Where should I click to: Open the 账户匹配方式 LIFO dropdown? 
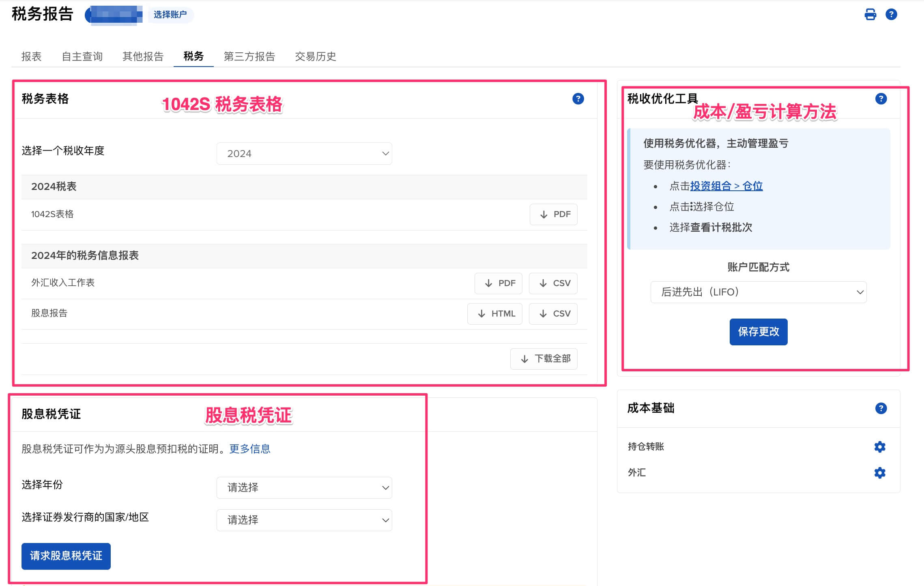coord(758,292)
